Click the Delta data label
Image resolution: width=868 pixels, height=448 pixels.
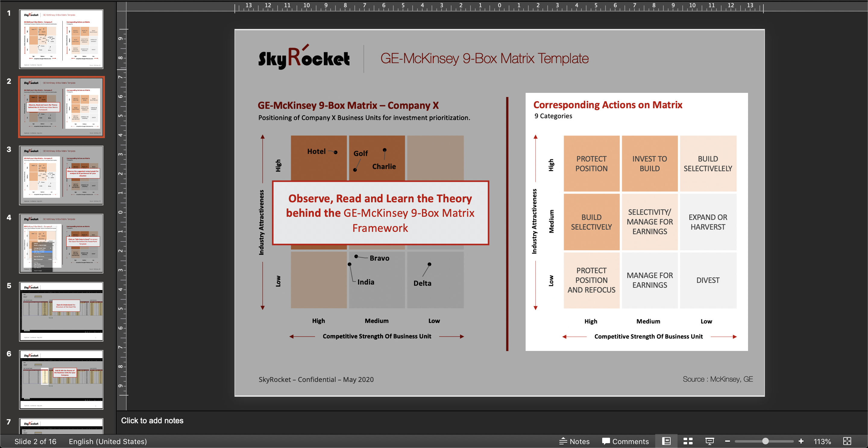click(x=422, y=283)
